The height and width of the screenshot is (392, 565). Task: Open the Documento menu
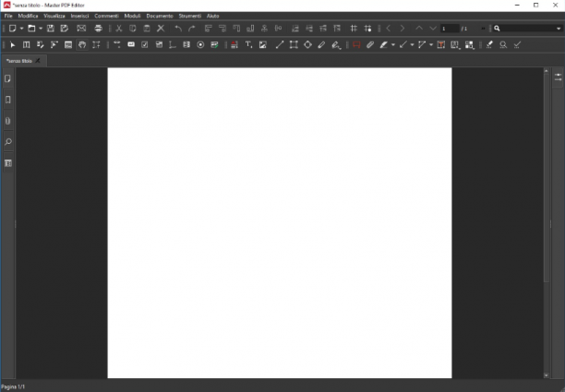click(x=160, y=16)
